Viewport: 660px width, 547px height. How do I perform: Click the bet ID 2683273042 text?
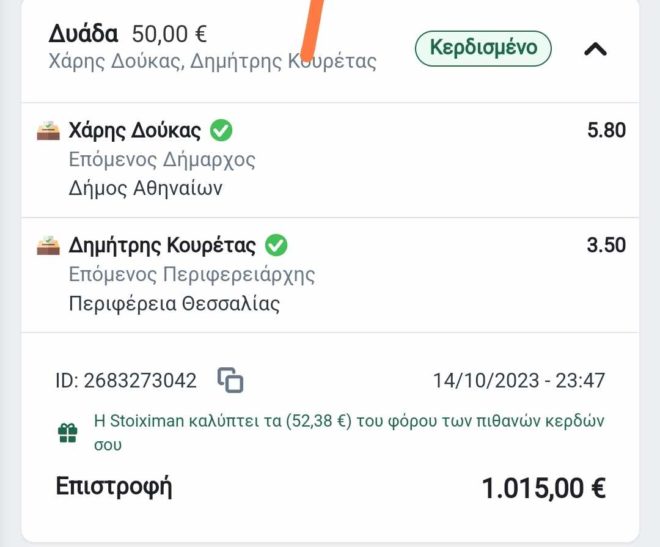[125, 380]
